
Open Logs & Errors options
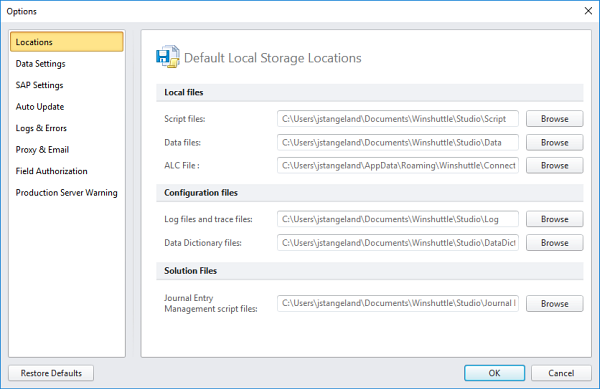[41, 128]
